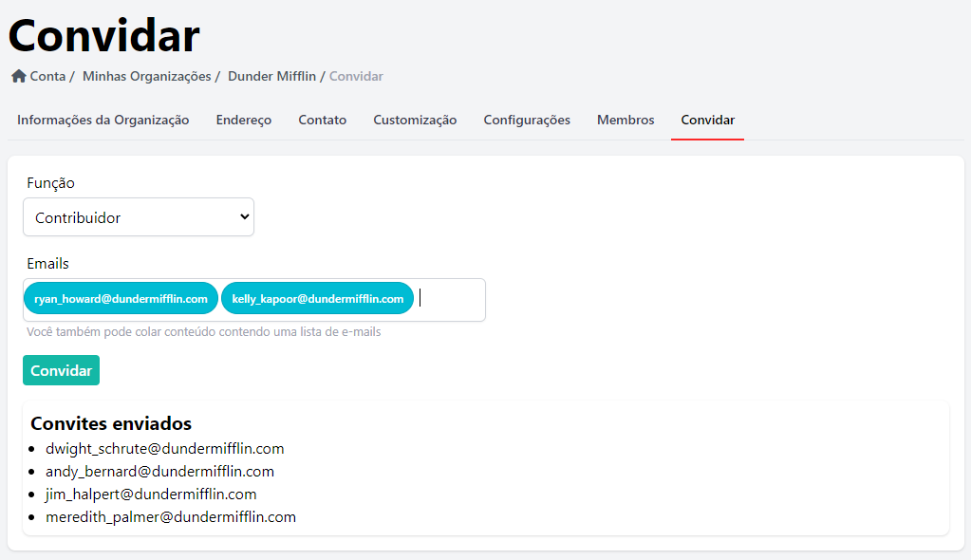Image resolution: width=971 pixels, height=560 pixels.
Task: View the Membros tab
Action: pos(626,121)
